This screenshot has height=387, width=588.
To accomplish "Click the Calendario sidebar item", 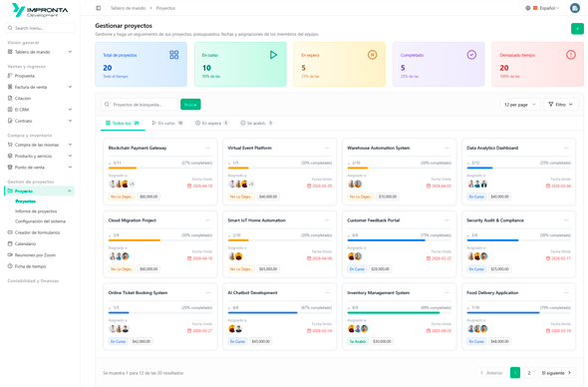I will 40,244.
